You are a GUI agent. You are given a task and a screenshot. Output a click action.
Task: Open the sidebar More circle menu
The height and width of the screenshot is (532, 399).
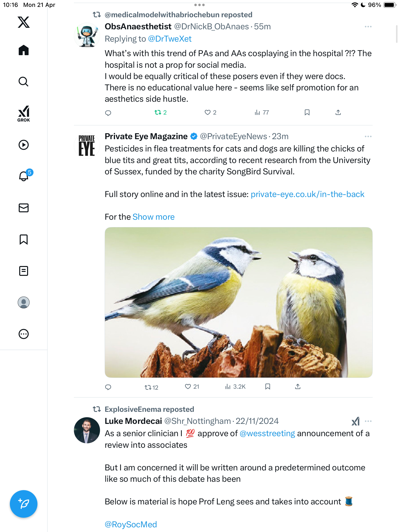[x=24, y=334]
